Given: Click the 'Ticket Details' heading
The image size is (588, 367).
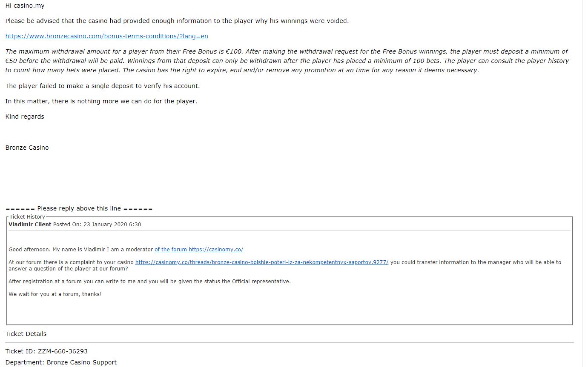Looking at the screenshot, I should point(26,334).
